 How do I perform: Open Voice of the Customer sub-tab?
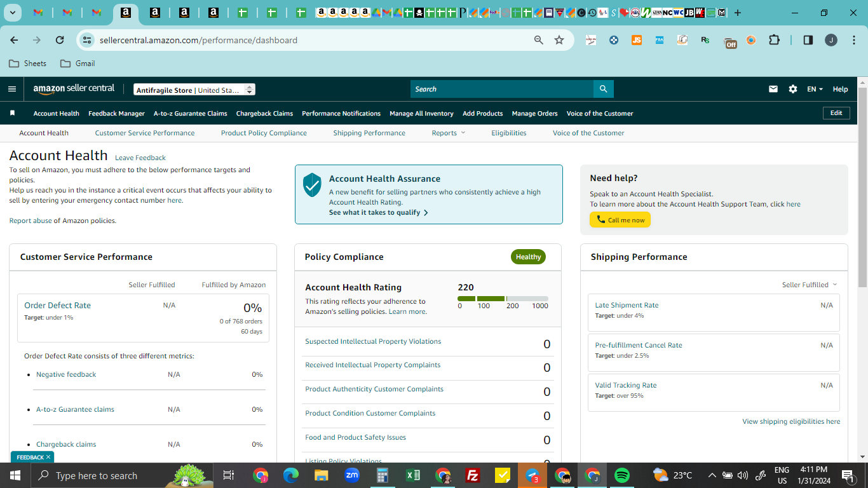588,133
